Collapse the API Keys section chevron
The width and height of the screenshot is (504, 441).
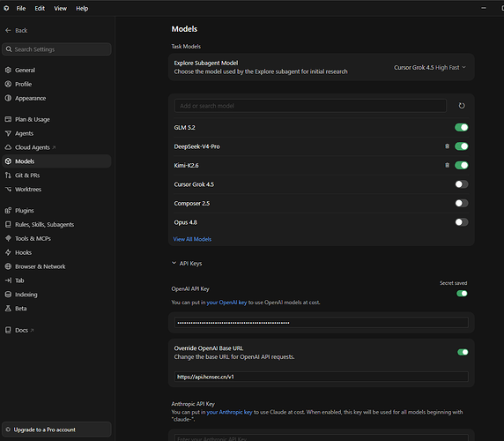coord(174,263)
